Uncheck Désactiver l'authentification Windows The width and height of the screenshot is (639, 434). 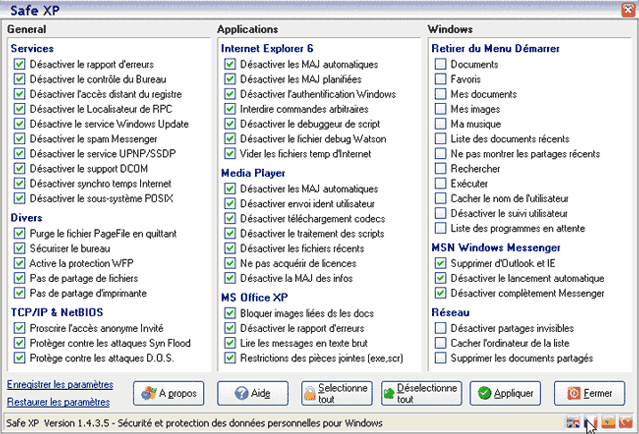click(230, 94)
